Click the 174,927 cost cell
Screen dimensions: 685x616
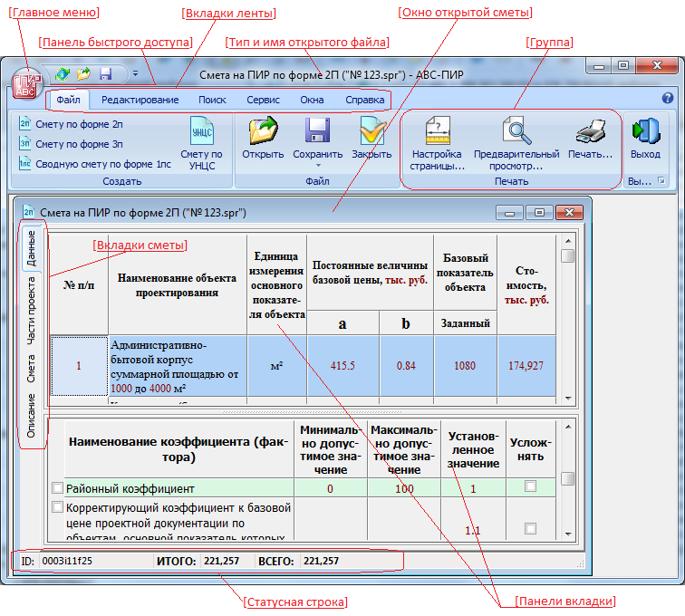[x=526, y=366]
